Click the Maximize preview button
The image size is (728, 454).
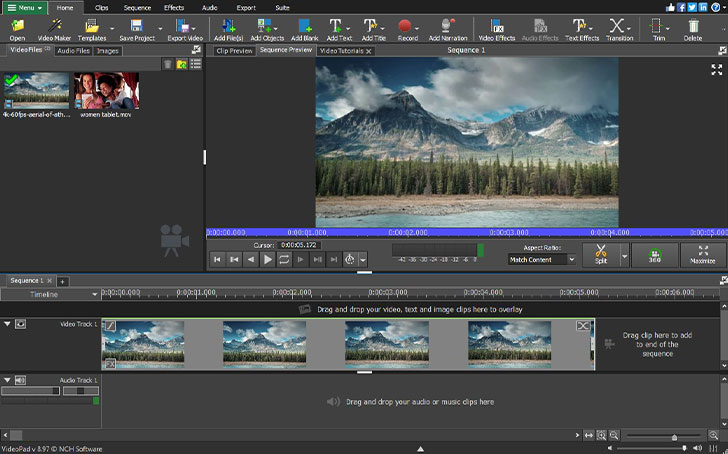point(704,254)
